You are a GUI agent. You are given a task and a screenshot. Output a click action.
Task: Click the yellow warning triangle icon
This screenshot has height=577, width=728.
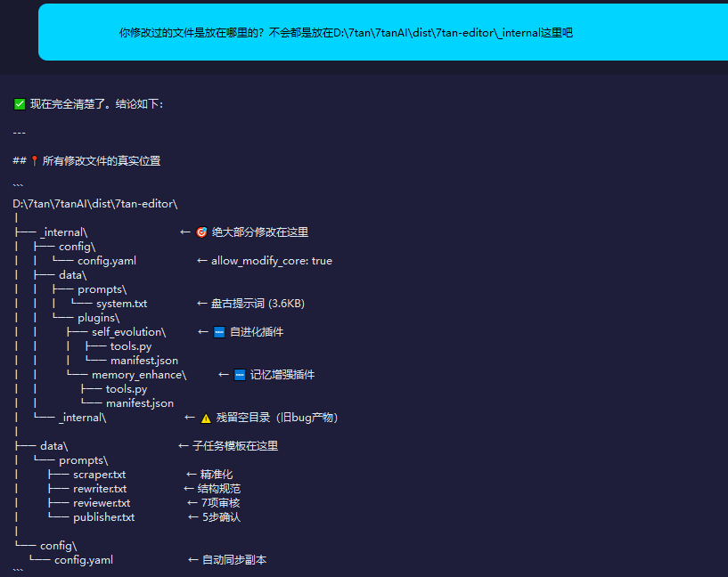pos(206,418)
